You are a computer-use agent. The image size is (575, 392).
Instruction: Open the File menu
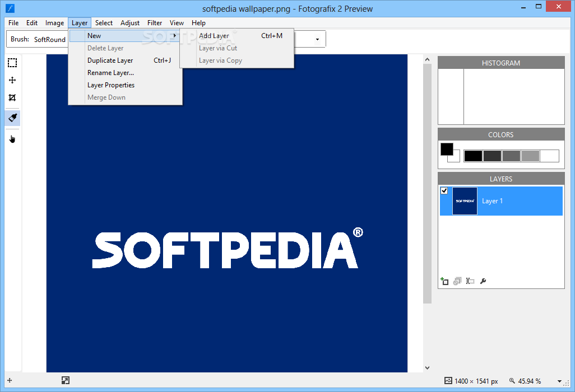point(13,23)
